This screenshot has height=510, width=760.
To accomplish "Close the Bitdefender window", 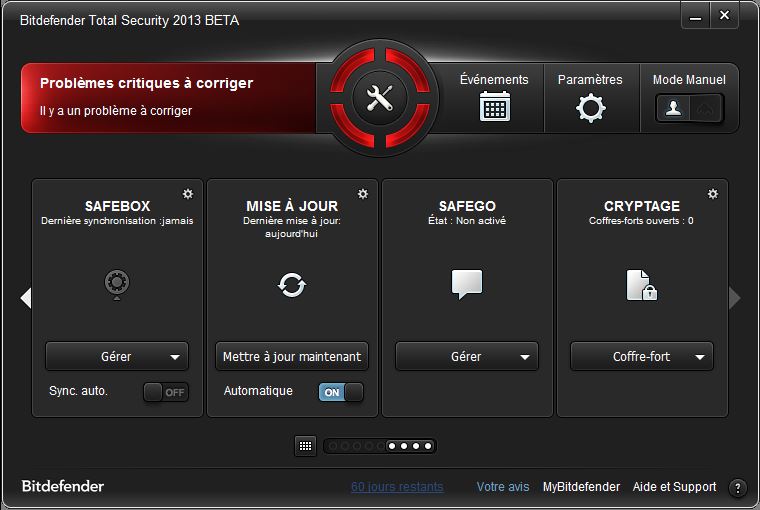I will [724, 16].
